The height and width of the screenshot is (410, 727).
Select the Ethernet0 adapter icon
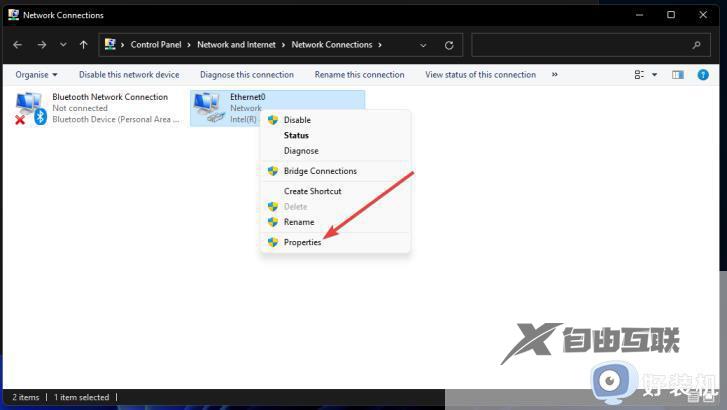[x=209, y=108]
